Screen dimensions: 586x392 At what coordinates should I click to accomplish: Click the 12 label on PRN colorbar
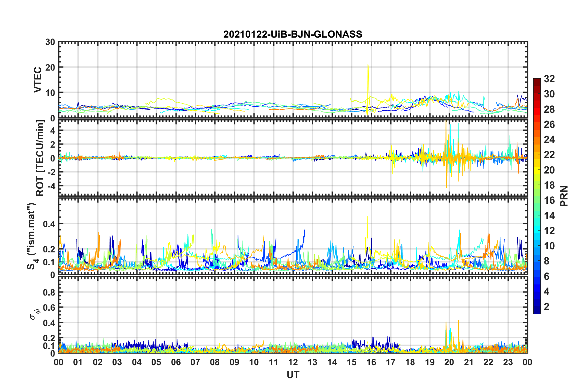point(549,231)
